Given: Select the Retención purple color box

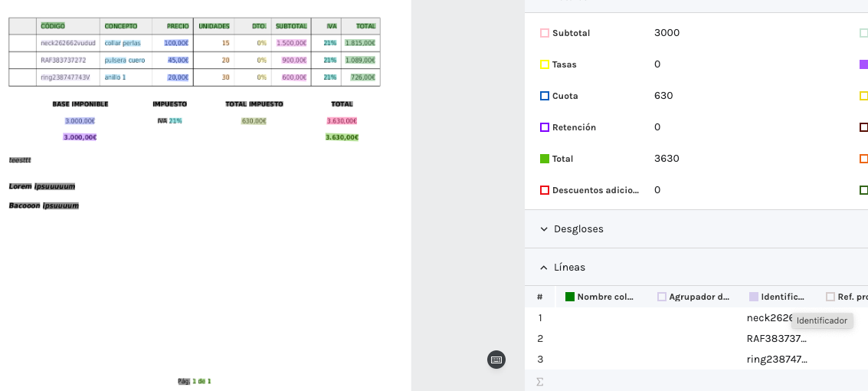Looking at the screenshot, I should [x=545, y=127].
